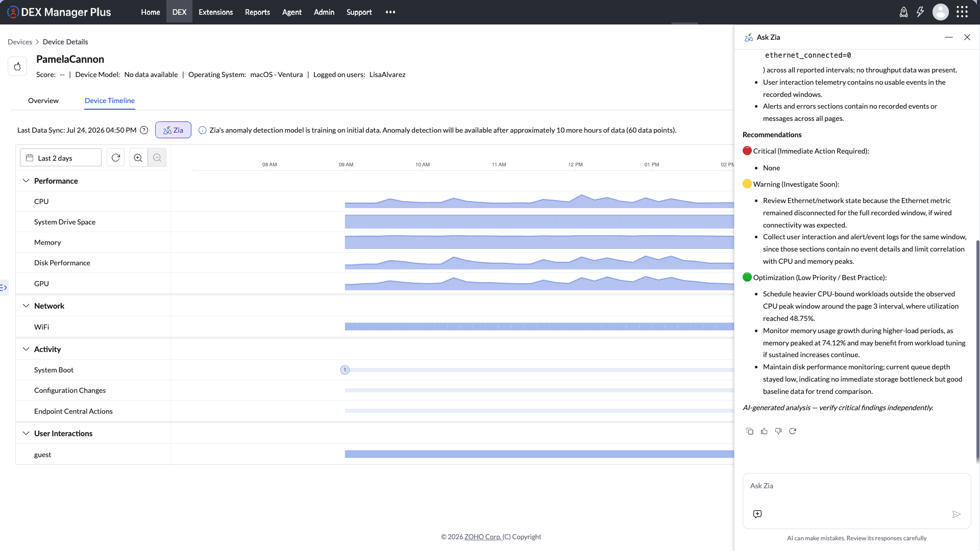Open the Reports menu
The image size is (980, 551).
(x=257, y=12)
